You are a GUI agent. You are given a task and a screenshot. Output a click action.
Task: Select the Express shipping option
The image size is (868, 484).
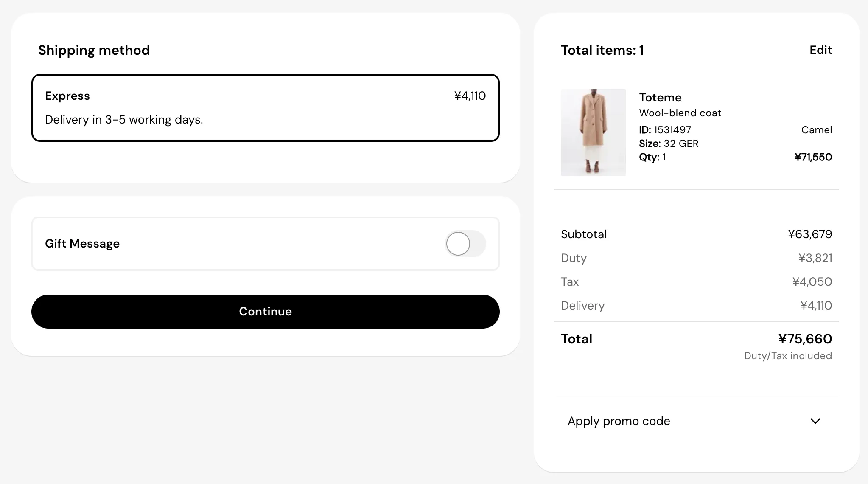pos(266,108)
